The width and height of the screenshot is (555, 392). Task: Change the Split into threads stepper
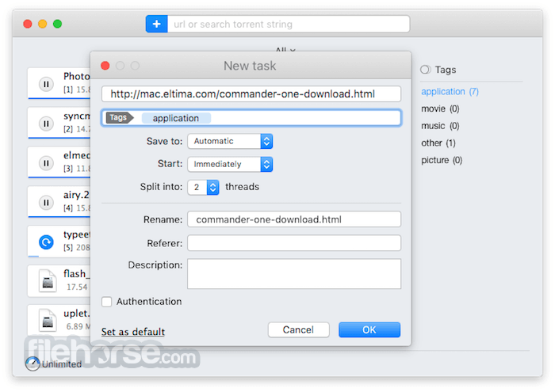[212, 187]
